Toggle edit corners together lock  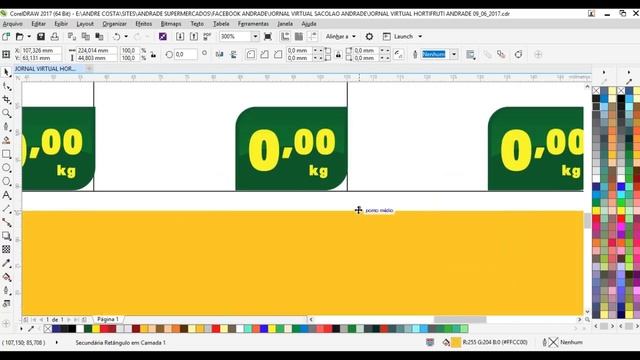click(x=338, y=54)
